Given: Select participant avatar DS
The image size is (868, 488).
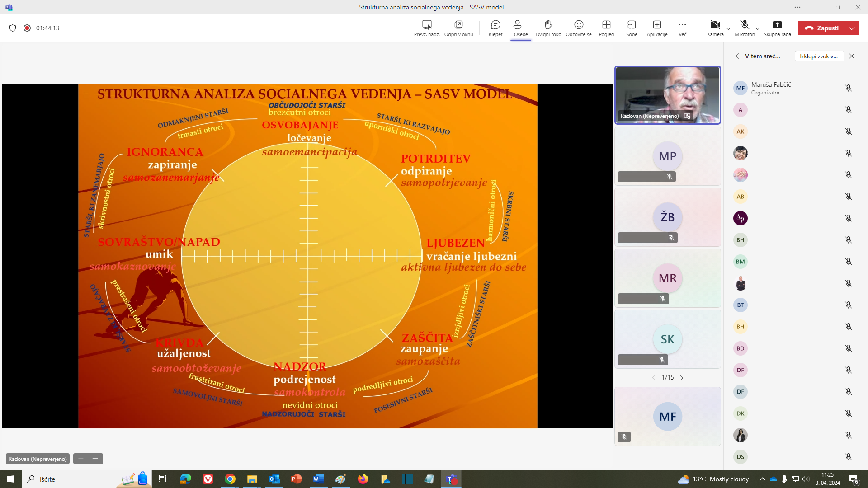Looking at the screenshot, I should pos(740,457).
